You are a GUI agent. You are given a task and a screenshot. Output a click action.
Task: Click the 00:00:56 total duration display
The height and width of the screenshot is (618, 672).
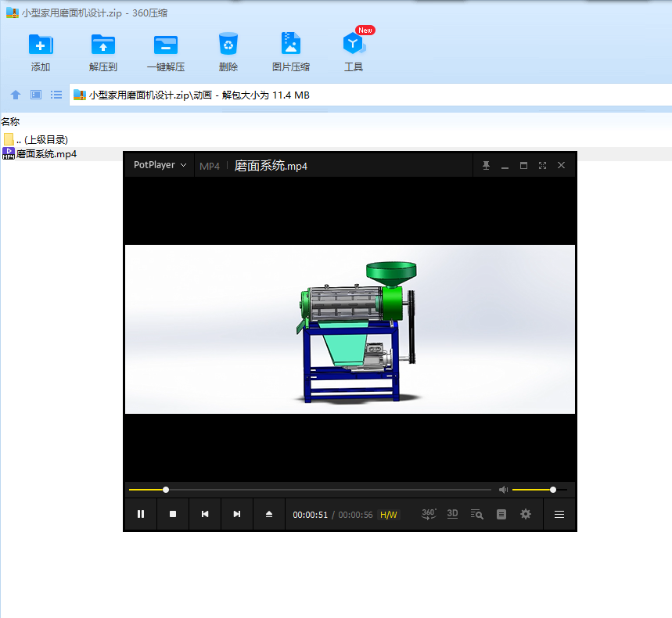pos(355,515)
